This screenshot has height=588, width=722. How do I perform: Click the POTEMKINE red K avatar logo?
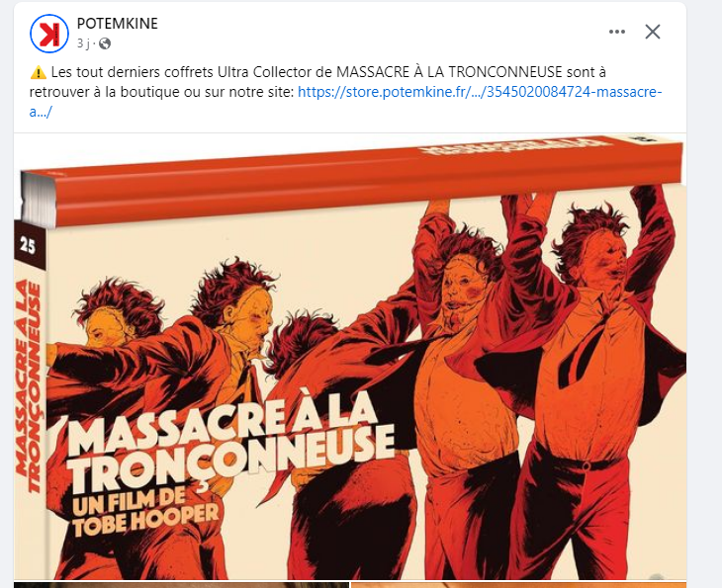[49, 34]
